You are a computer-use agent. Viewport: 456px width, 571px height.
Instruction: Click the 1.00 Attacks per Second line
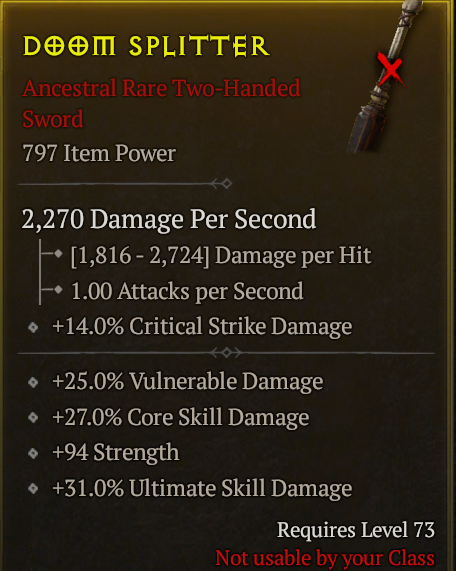tap(187, 292)
